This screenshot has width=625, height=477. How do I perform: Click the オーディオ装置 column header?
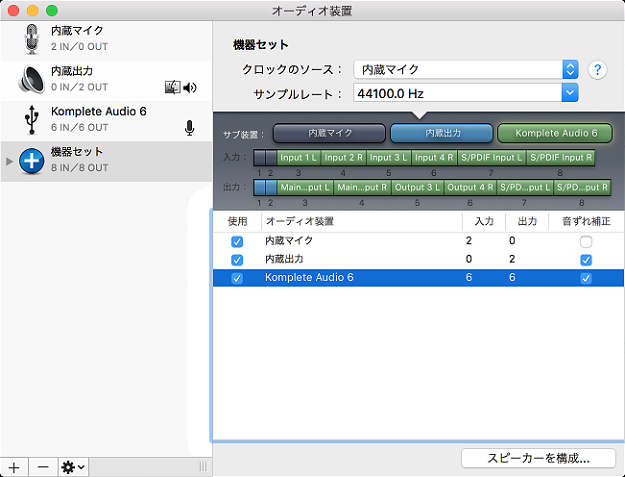(x=362, y=222)
